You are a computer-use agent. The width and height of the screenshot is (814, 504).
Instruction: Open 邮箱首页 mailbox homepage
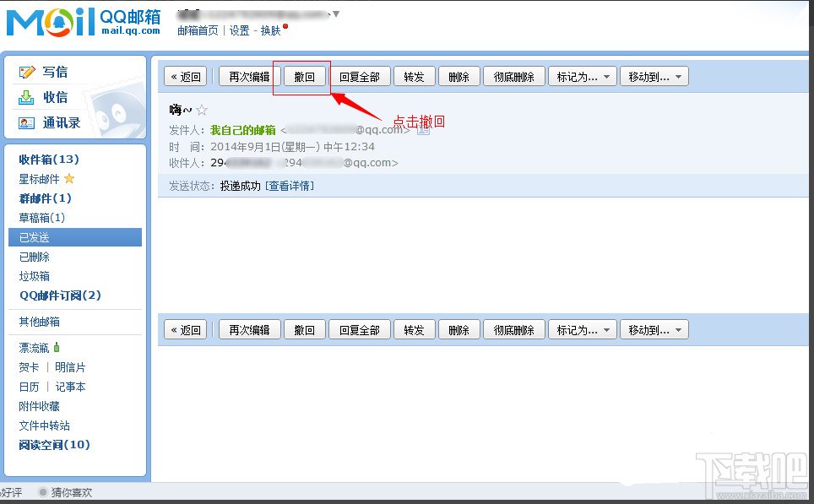pos(197,30)
